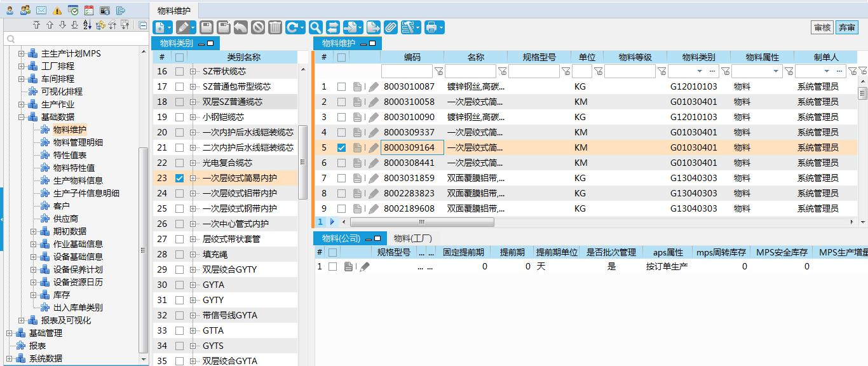
Task: Expand the 期初数据 tree node
Action: (x=34, y=231)
